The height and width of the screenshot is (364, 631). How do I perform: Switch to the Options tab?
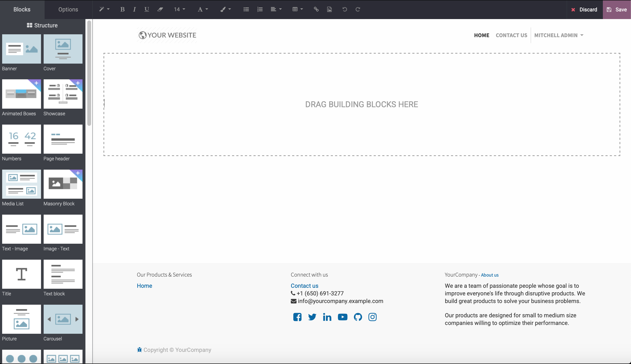click(68, 10)
